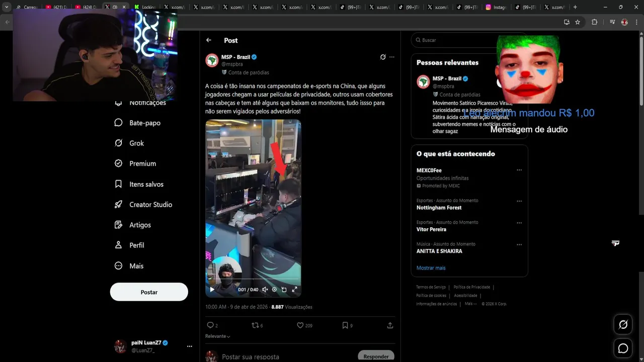The image size is (644, 362).
Task: Open Creator Studio in sidebar
Action: pos(143,205)
